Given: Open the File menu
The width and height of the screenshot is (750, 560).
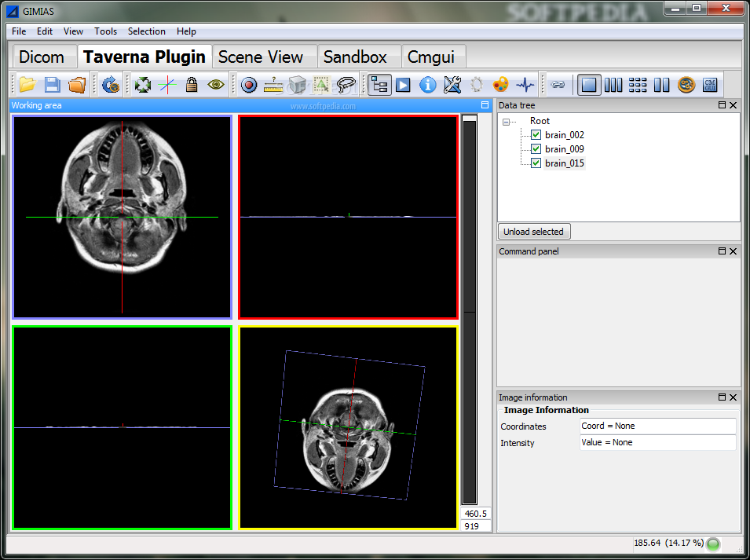Looking at the screenshot, I should point(19,31).
